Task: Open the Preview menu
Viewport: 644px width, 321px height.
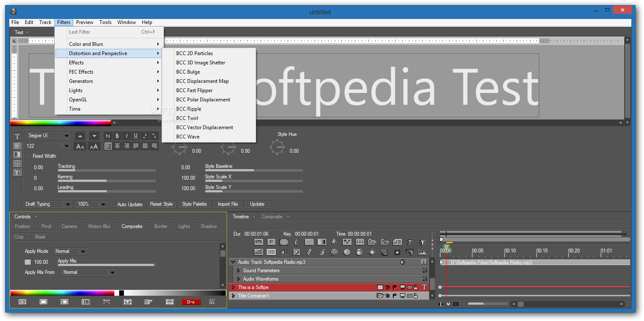Action: 85,22
